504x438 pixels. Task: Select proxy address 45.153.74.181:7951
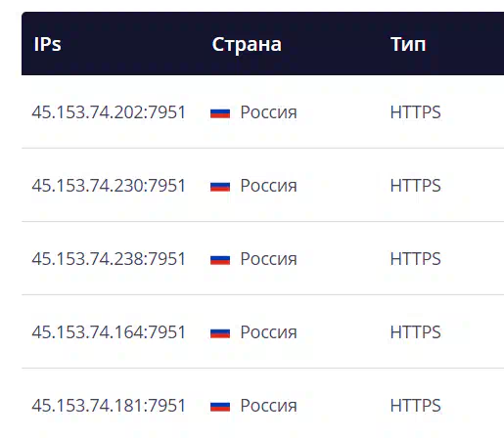[109, 406]
